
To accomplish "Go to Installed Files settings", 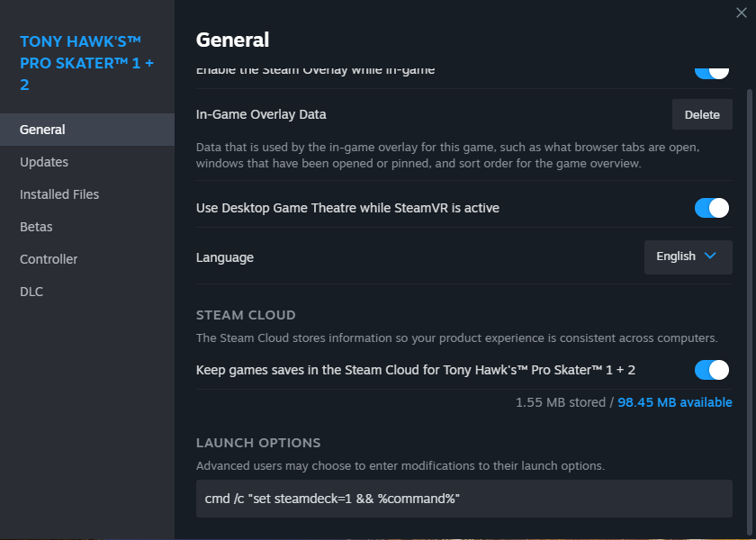I will [x=59, y=194].
